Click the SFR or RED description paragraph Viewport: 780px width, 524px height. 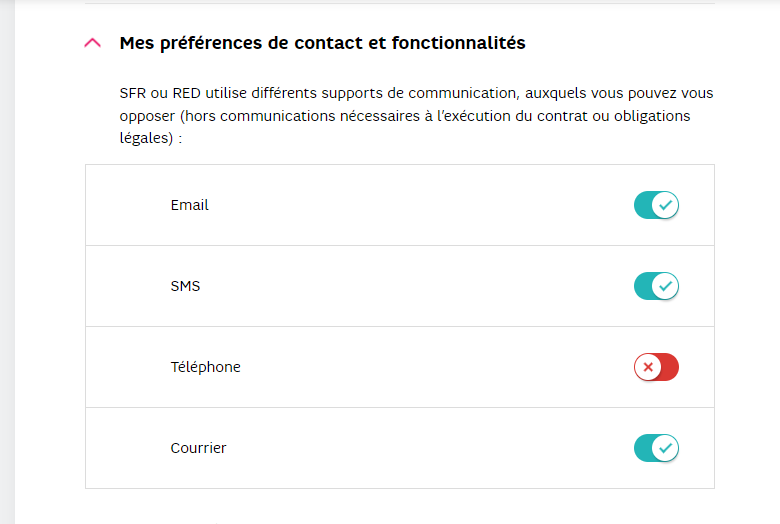pos(416,116)
